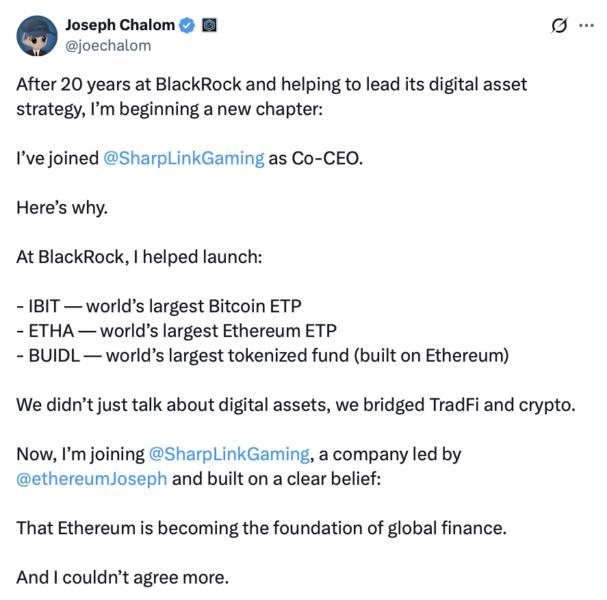Click 'At BlackRock, I helped launch:' text
This screenshot has height=600, width=607.
[139, 257]
